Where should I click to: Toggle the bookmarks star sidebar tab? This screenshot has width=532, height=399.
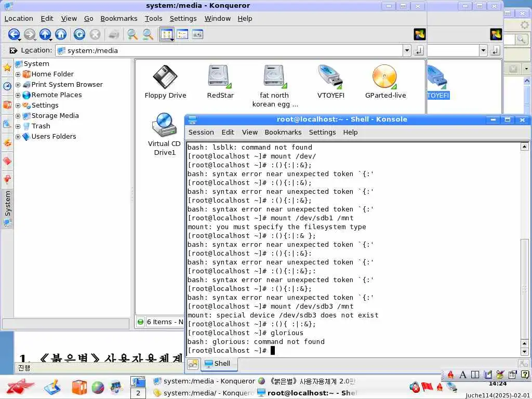pyautogui.click(x=7, y=67)
